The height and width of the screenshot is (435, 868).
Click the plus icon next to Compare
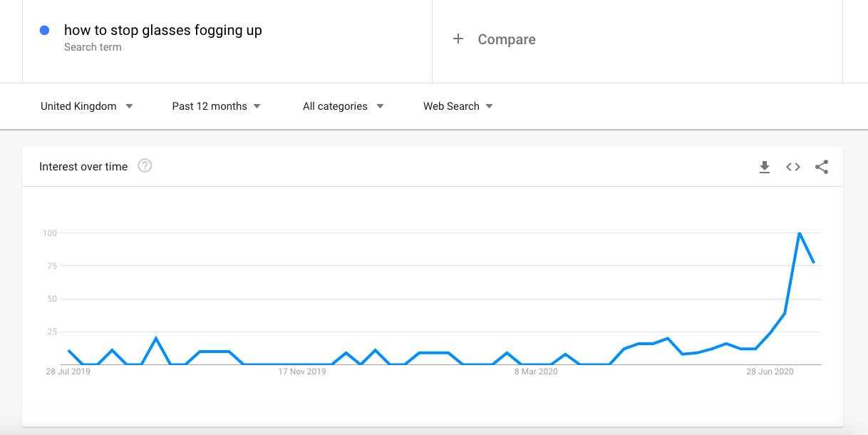click(458, 39)
